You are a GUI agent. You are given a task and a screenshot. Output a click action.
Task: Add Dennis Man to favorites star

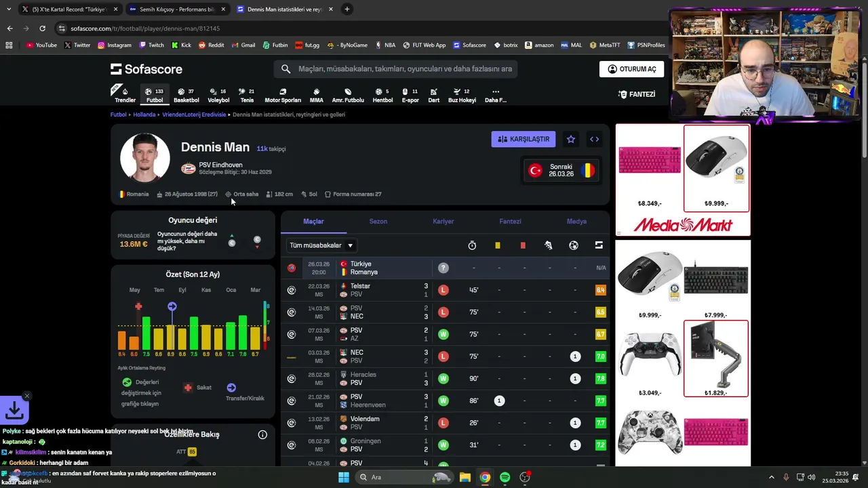(x=571, y=139)
